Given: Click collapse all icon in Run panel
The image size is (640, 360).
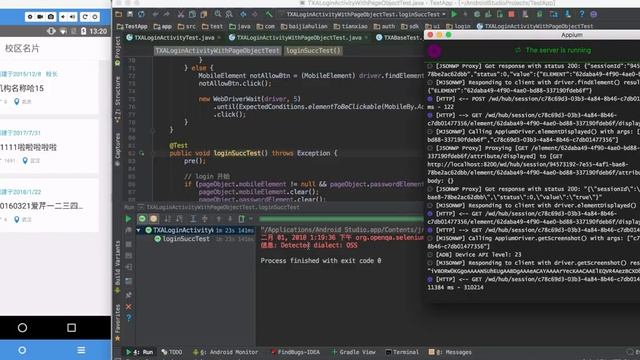Looking at the screenshot, I should click(x=204, y=219).
